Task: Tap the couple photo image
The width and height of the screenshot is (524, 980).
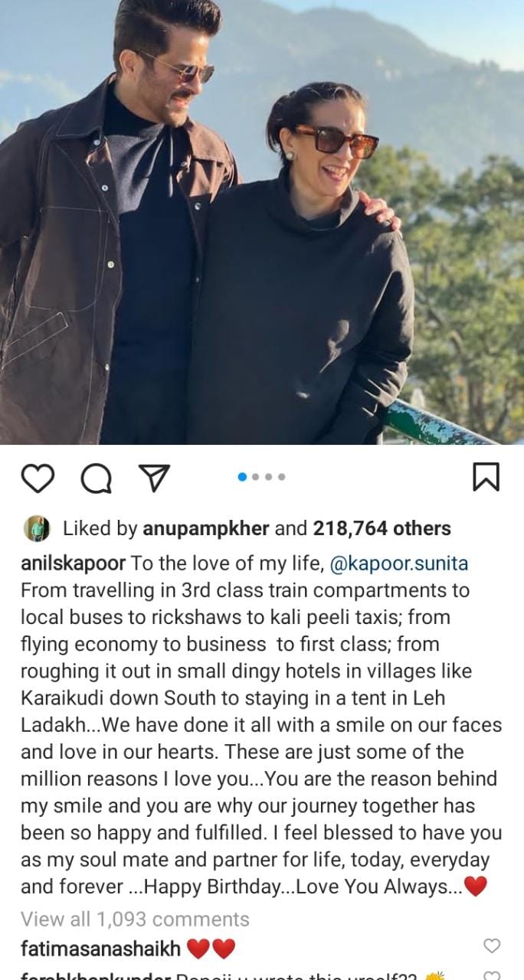Action: point(262,222)
